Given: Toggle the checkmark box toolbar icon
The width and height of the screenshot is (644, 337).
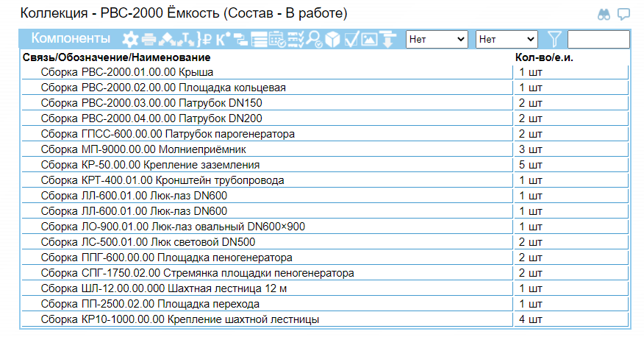Looking at the screenshot, I should pyautogui.click(x=351, y=39).
